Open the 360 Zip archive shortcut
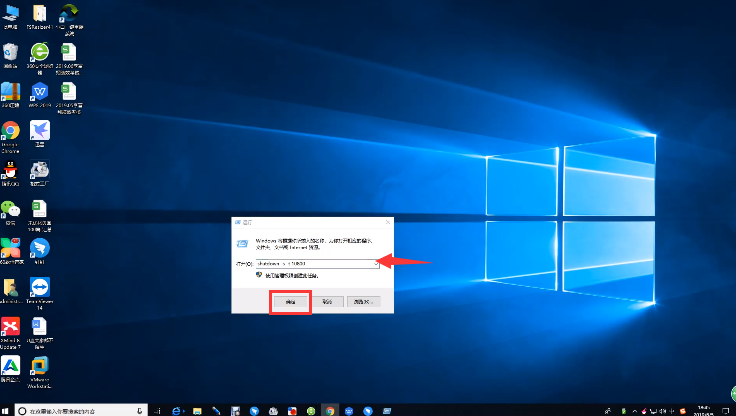This screenshot has height=416, width=736. point(10,95)
